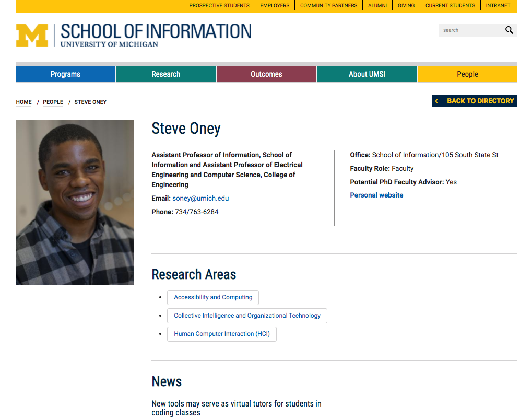
Task: Open the Employers top menu link
Action: click(275, 6)
